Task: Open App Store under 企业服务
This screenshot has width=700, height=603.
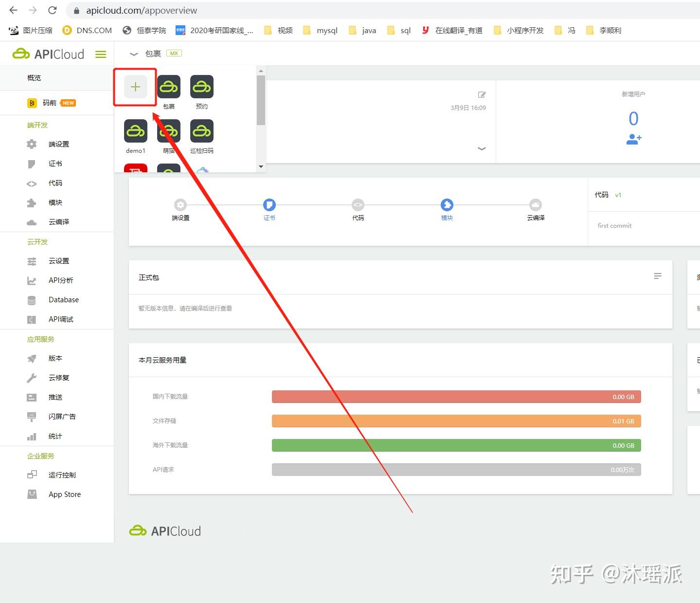Action: (x=64, y=494)
